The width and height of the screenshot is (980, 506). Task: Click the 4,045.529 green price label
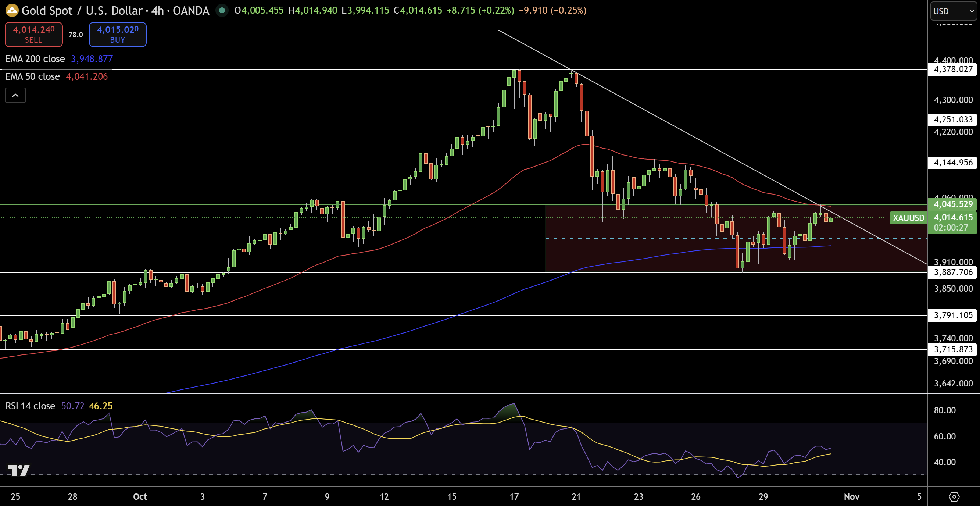pos(952,204)
